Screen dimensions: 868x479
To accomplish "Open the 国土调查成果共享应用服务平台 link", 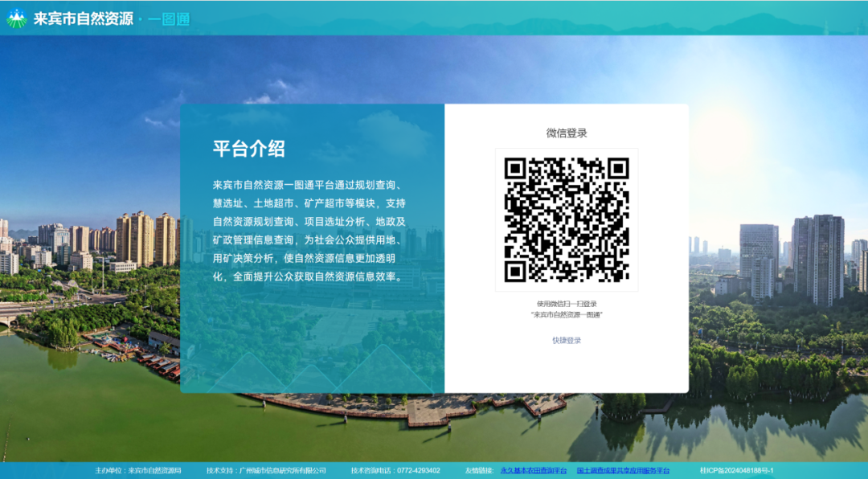I will 623,471.
